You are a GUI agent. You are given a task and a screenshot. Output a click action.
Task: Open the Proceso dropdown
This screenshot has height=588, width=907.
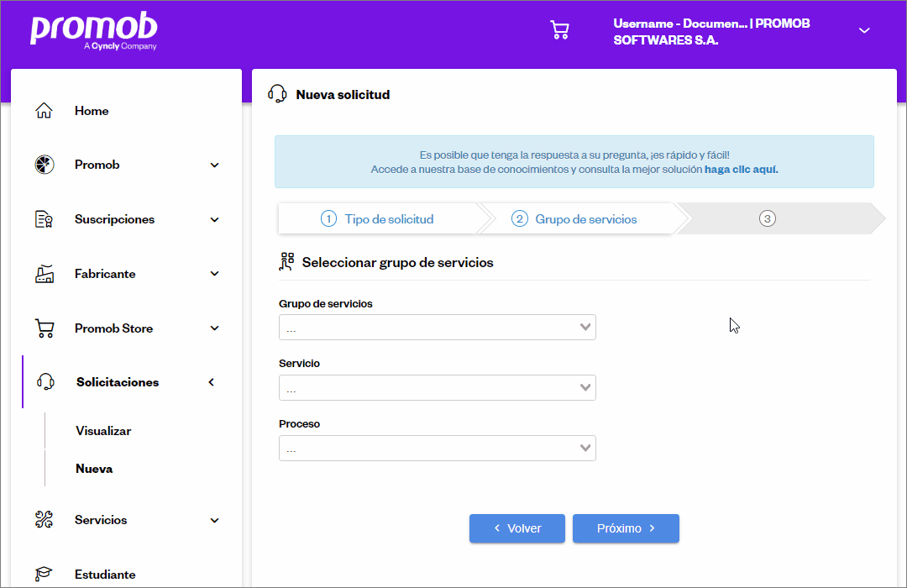tap(438, 448)
